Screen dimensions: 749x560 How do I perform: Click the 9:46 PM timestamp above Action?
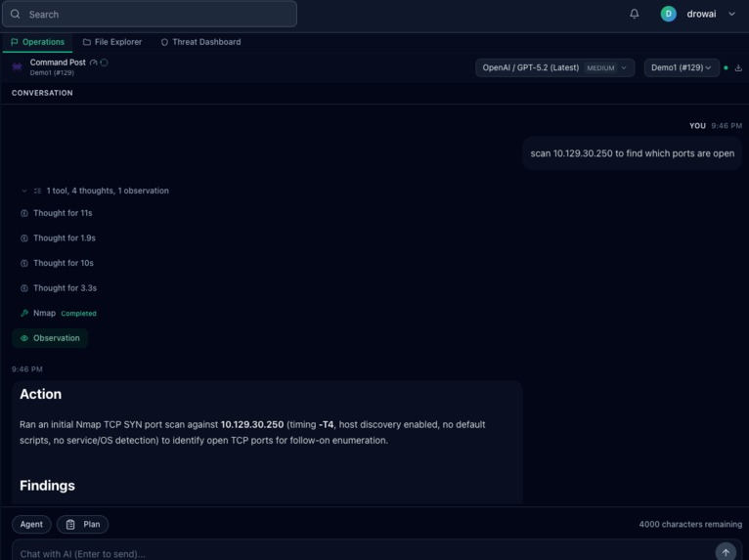click(x=27, y=369)
